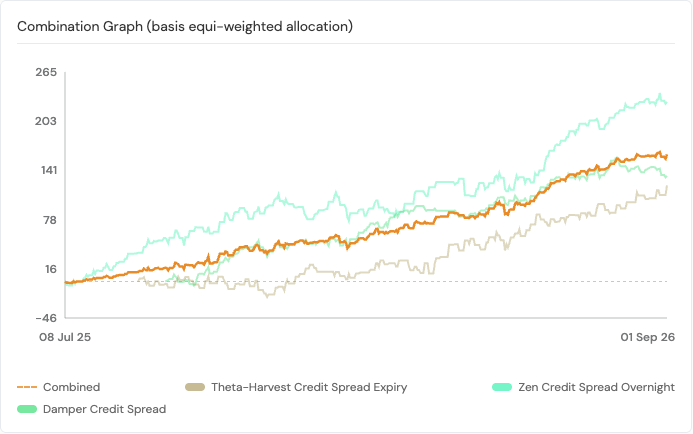Click the peak of the Zen Overnight line
Viewport: 693px width, 434px height.
pos(660,94)
